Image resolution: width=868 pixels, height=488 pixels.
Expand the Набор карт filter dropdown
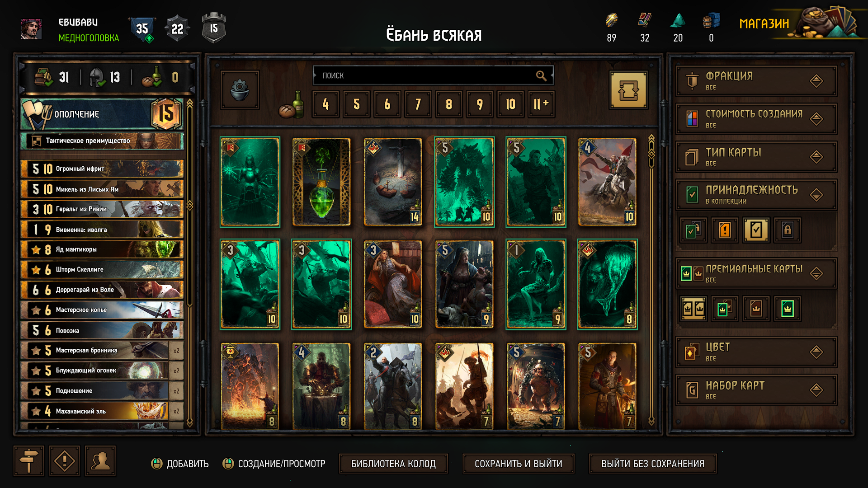click(x=756, y=390)
